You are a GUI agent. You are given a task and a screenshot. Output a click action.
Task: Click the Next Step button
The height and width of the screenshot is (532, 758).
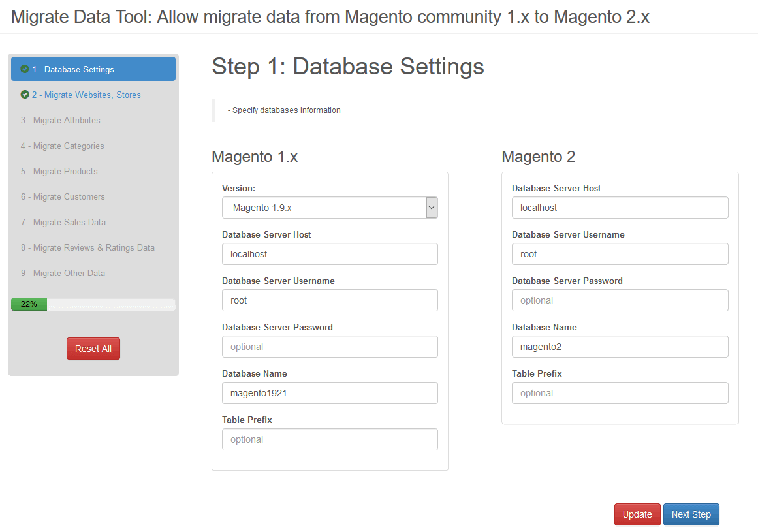pyautogui.click(x=691, y=514)
